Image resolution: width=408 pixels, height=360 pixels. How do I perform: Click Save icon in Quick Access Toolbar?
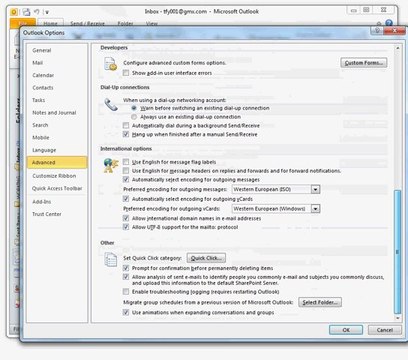tap(26, 12)
